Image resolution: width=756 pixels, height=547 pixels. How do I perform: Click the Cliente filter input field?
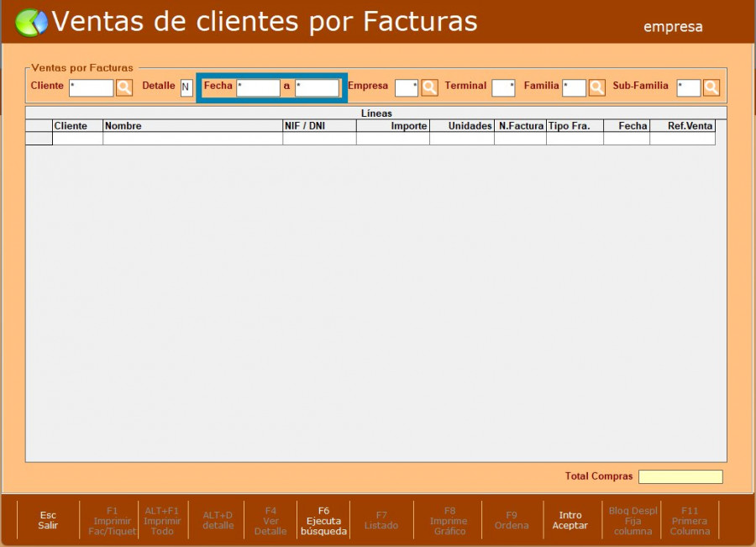point(91,87)
